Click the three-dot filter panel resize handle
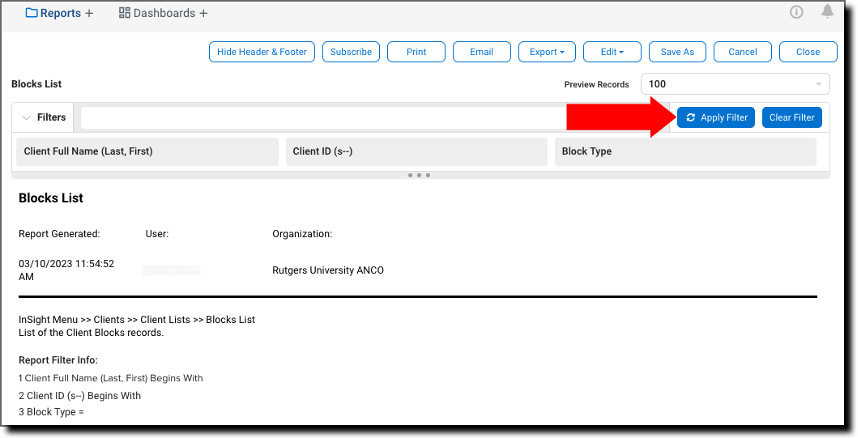The width and height of the screenshot is (858, 438). coord(420,175)
